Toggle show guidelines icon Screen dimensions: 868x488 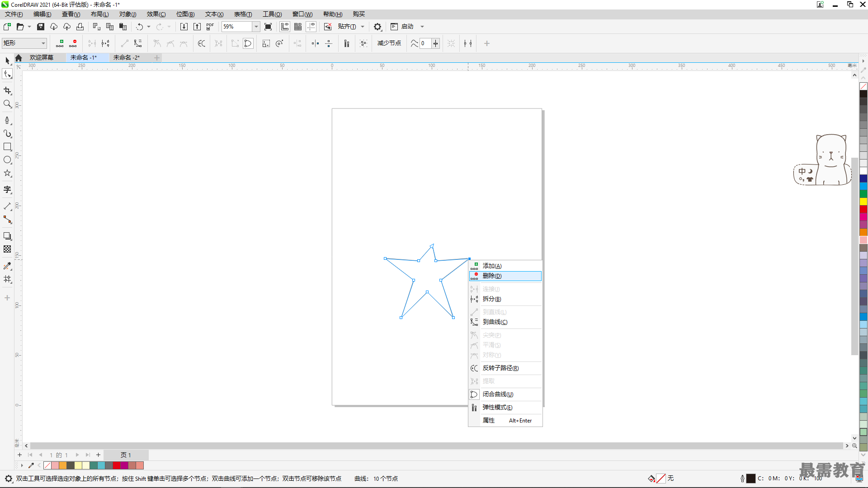pyautogui.click(x=311, y=27)
